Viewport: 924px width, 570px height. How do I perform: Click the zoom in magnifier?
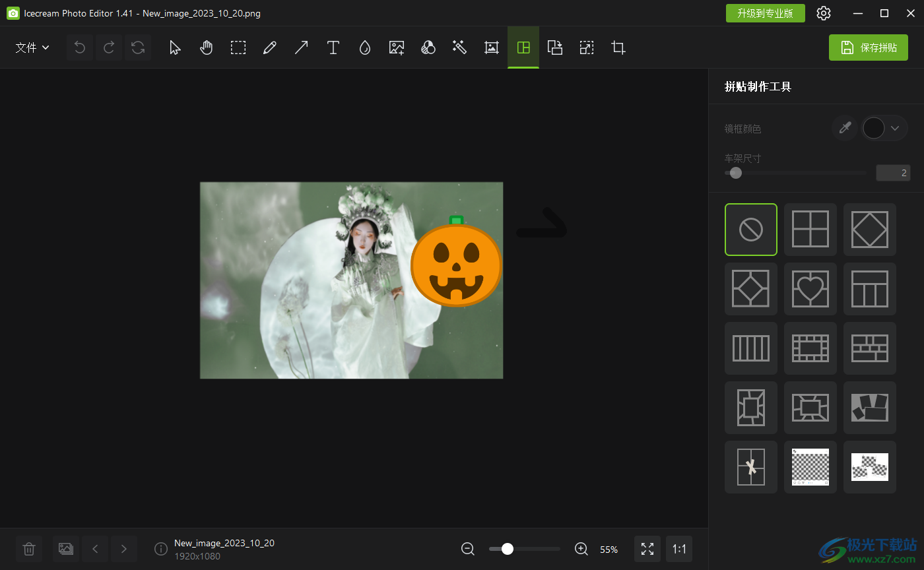click(581, 549)
